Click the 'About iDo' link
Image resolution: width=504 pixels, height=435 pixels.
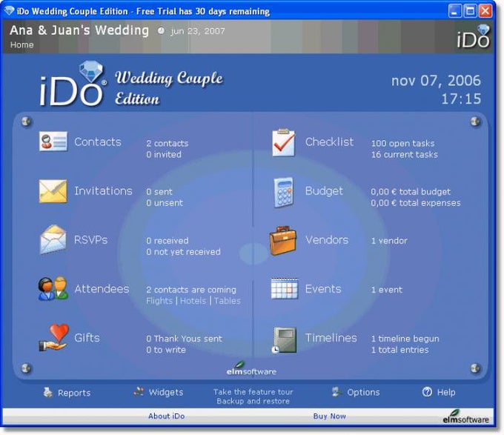tap(167, 416)
